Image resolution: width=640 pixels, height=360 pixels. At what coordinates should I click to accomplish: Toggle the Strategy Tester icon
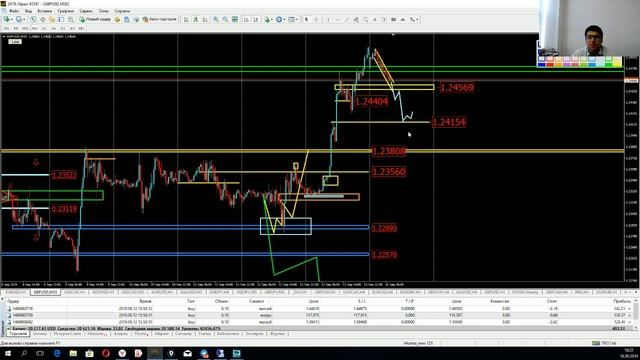(71, 19)
